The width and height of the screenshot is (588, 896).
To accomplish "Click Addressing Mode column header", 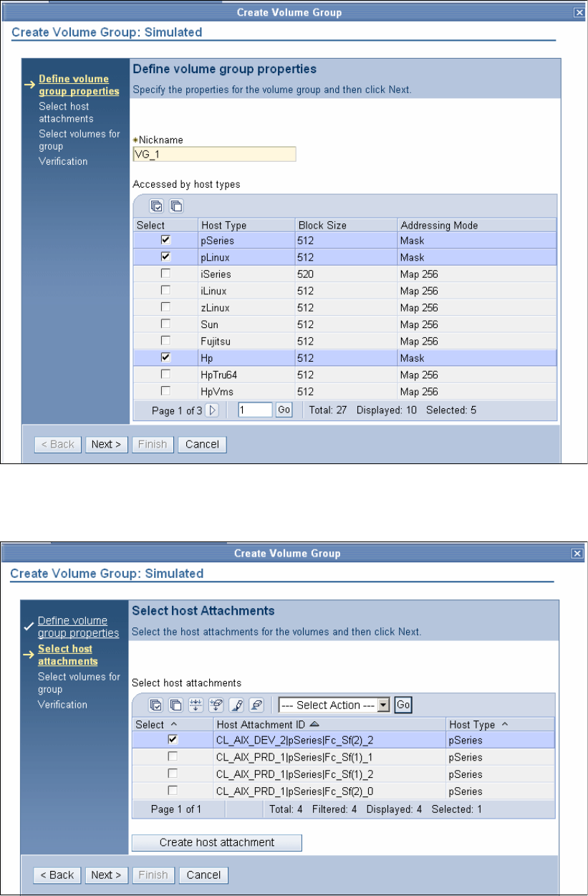I will pyautogui.click(x=477, y=225).
